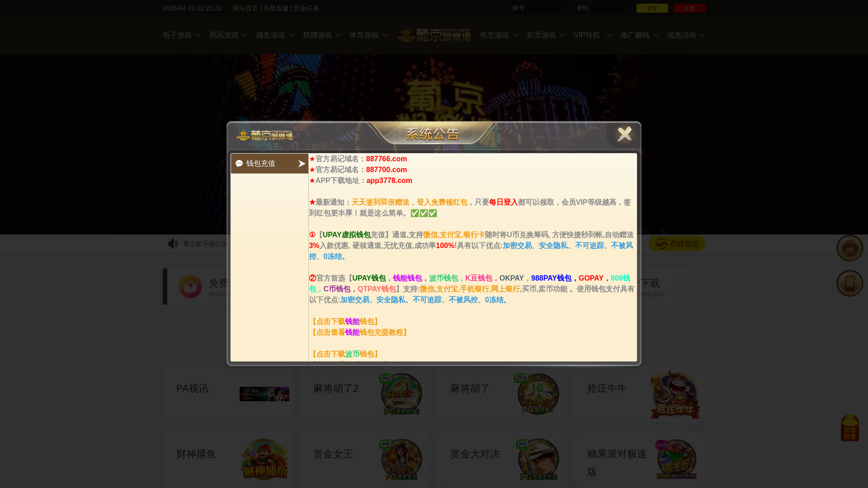Click the 抢庄牛牛 game icon
The image size is (868, 488).
[x=675, y=394]
